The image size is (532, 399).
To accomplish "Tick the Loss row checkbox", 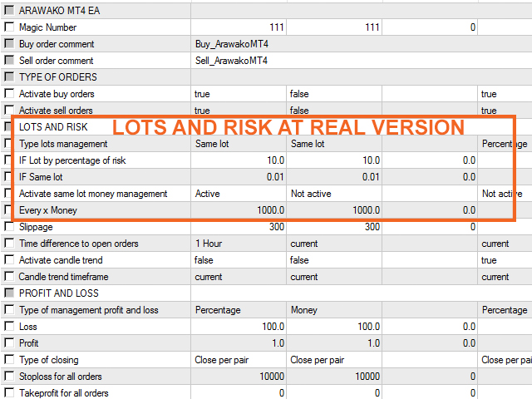I will pos(9,326).
